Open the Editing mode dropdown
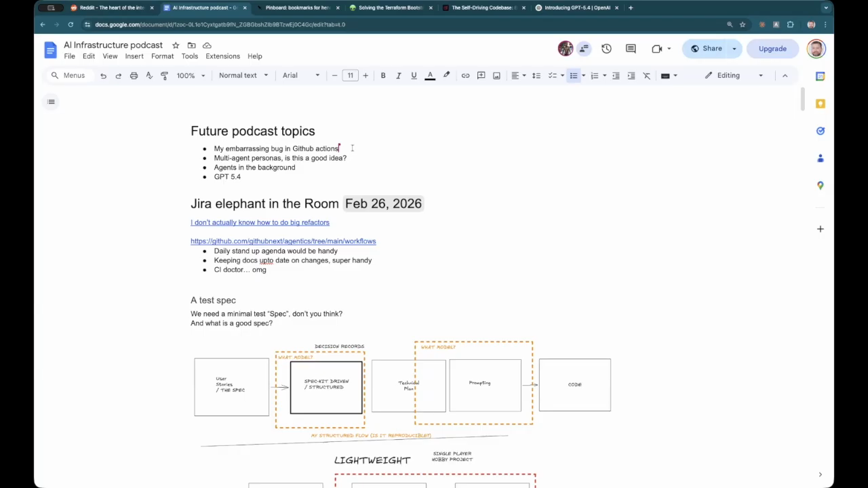This screenshot has height=488, width=868. click(x=734, y=75)
